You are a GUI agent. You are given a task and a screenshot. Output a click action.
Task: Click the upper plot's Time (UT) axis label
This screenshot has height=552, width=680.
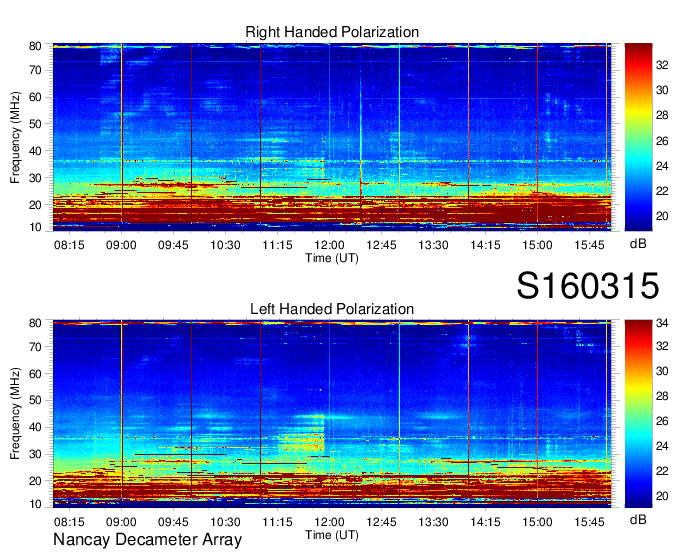coord(332,258)
